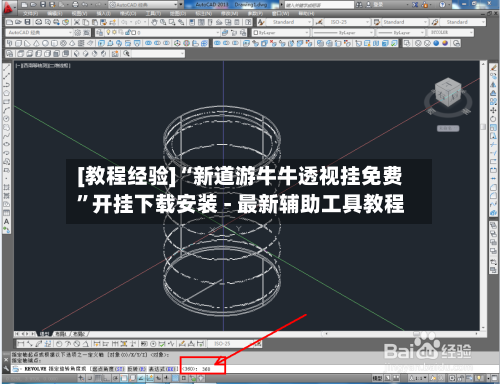Open the 编辑(E) menu
The width and height of the screenshot is (500, 384).
(55, 14)
